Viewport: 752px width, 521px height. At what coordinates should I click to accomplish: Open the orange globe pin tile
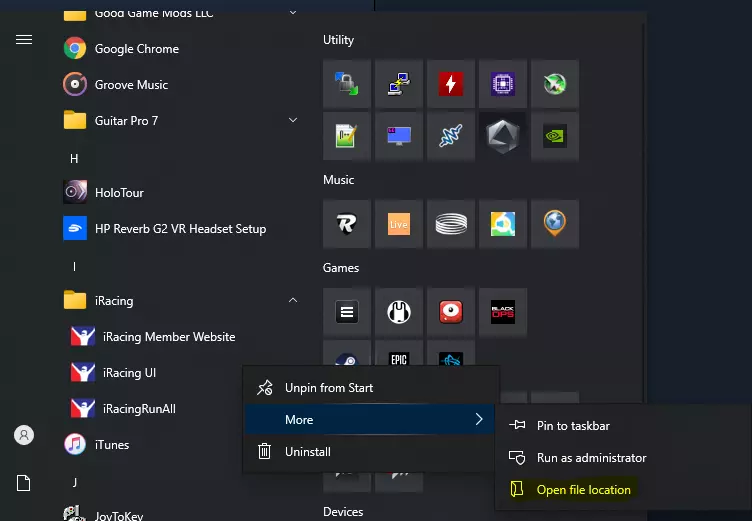coord(555,224)
